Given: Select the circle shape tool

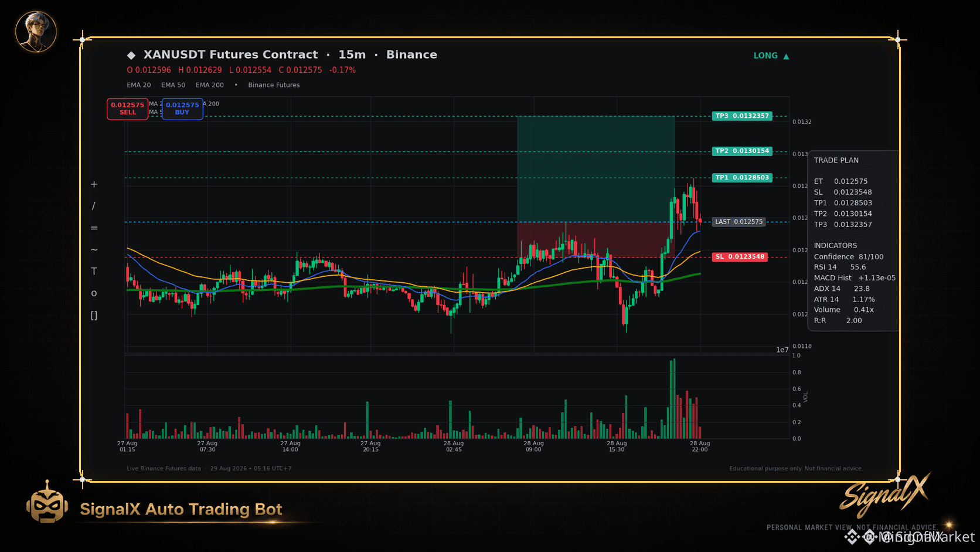Looking at the screenshot, I should [94, 293].
